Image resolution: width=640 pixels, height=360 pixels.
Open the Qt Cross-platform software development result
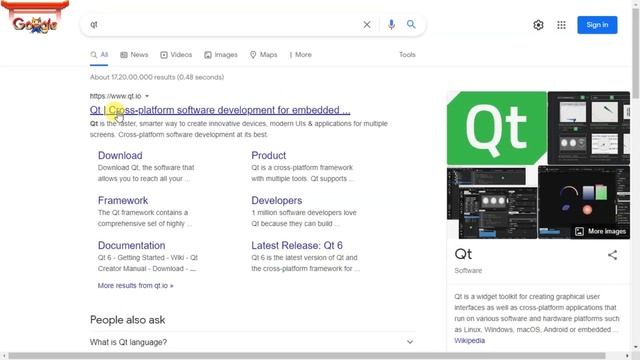pyautogui.click(x=220, y=110)
